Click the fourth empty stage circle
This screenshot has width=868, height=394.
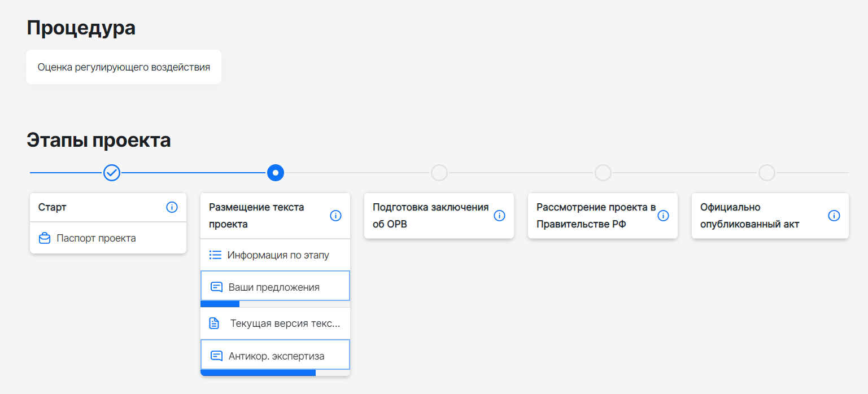603,173
